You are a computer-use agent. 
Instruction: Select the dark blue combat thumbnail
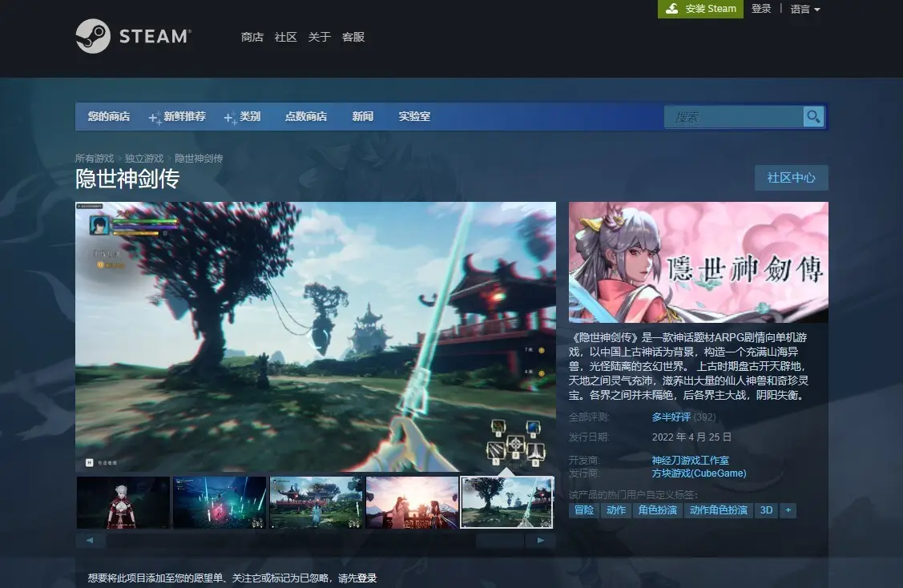coord(220,502)
